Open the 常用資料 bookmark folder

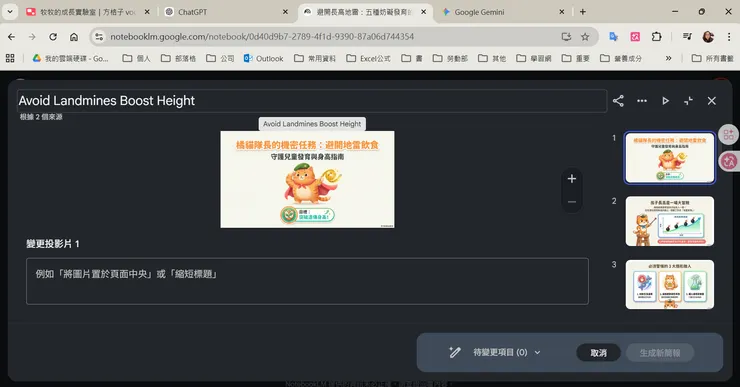click(x=315, y=58)
